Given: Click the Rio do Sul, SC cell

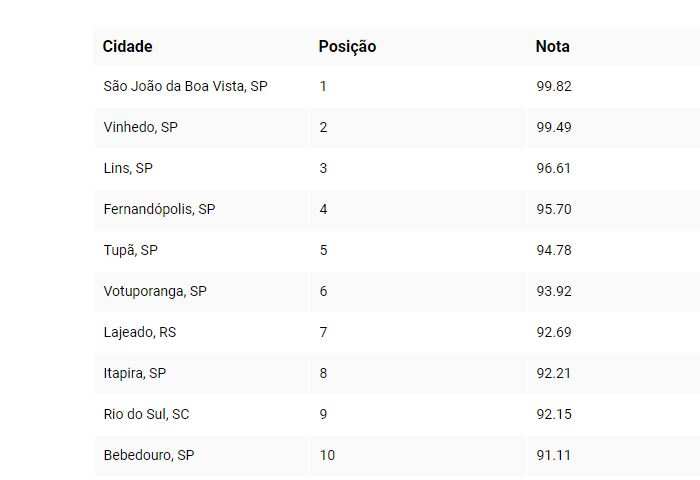Looking at the screenshot, I should tap(146, 414).
